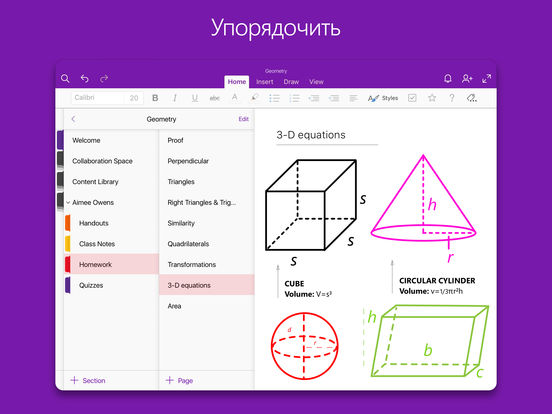Add the star tag
This screenshot has height=414, width=552.
coord(432,98)
